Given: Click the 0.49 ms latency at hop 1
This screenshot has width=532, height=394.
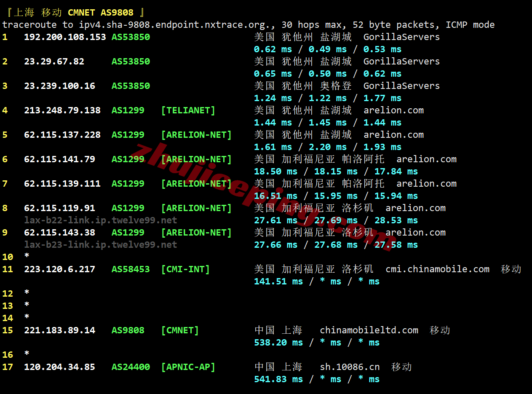Looking at the screenshot, I should [328, 49].
